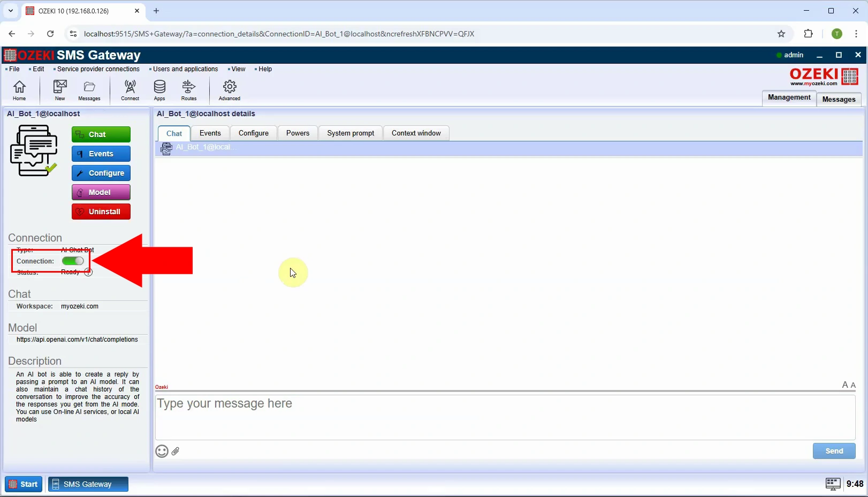Open the Advanced gear icon
Image resolution: width=868 pixels, height=497 pixels.
pyautogui.click(x=230, y=90)
